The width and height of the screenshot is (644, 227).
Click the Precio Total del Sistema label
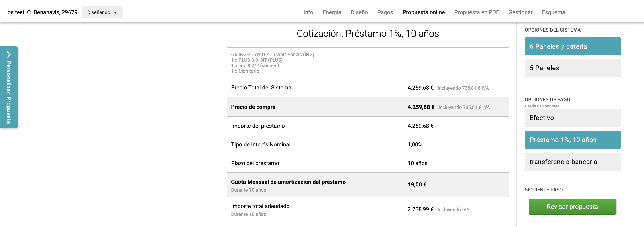[x=261, y=88]
